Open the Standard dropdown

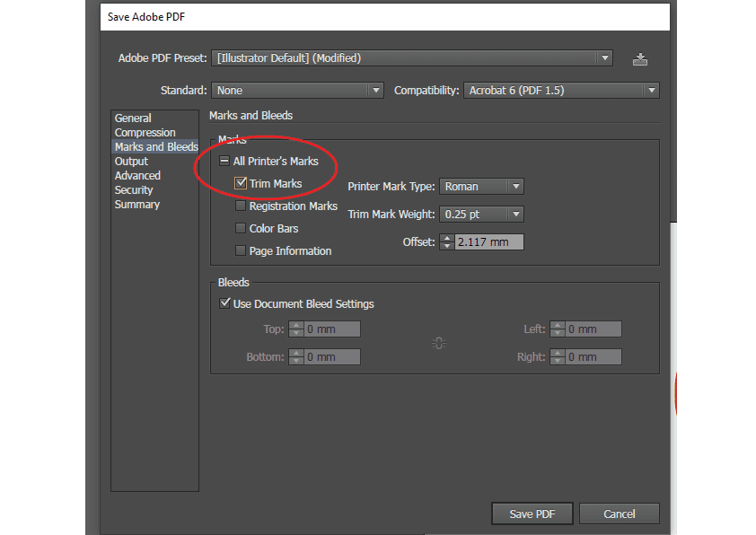297,90
